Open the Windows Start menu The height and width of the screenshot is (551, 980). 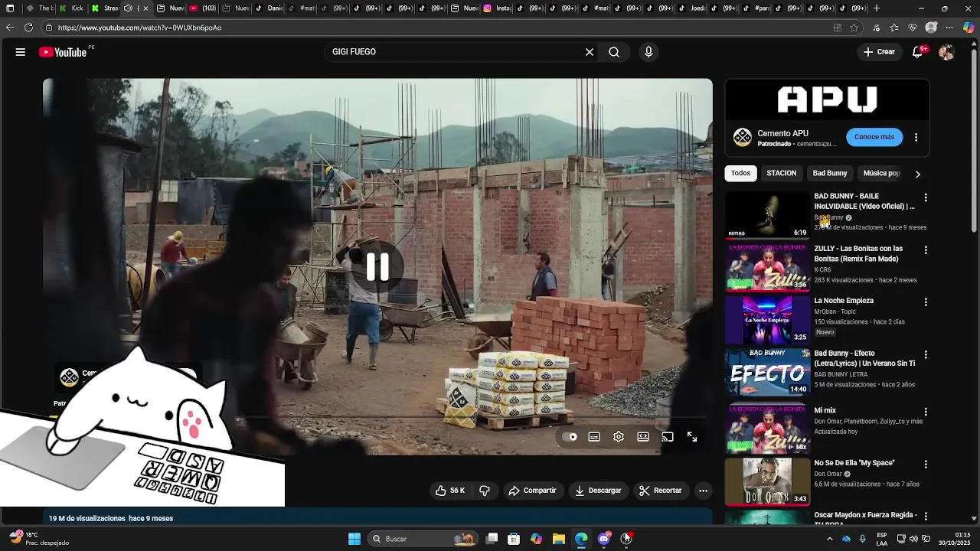pyautogui.click(x=354, y=539)
